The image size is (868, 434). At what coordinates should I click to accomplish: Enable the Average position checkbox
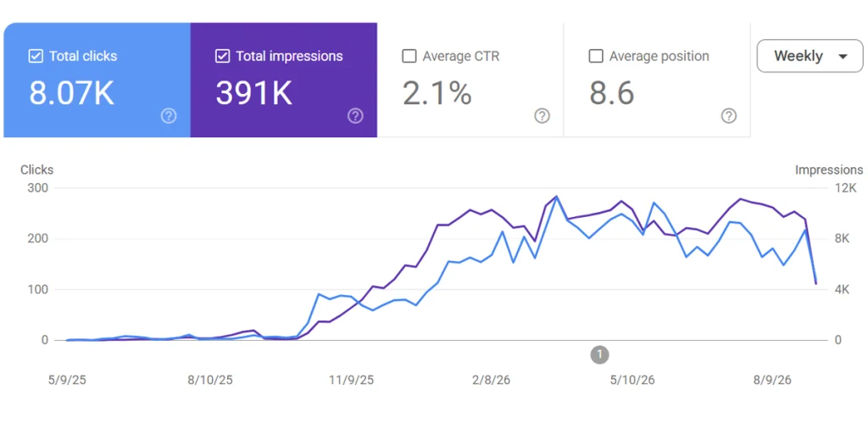pyautogui.click(x=596, y=56)
